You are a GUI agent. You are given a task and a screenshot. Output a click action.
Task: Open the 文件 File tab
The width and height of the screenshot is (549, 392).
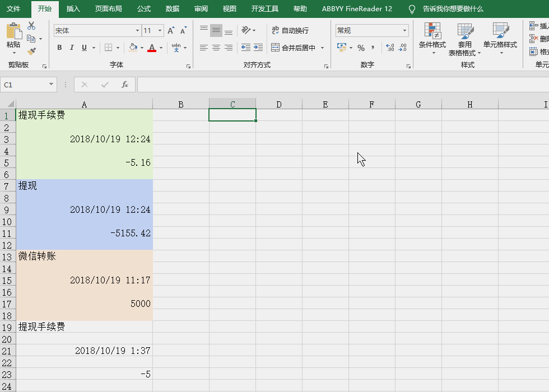(13, 9)
